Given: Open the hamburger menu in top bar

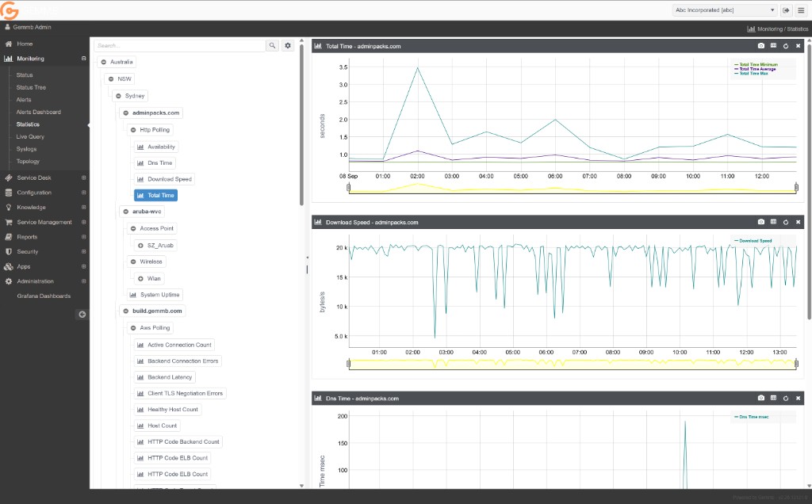Looking at the screenshot, I should click(x=801, y=10).
